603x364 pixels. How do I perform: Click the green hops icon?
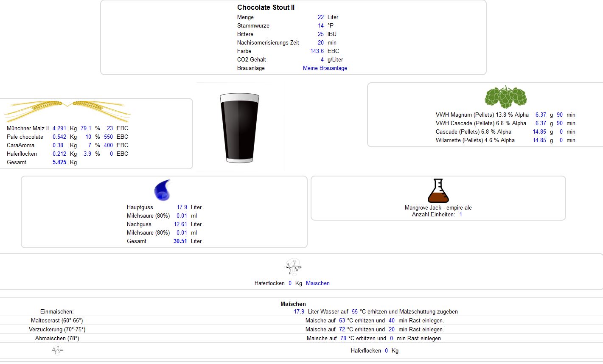click(505, 97)
